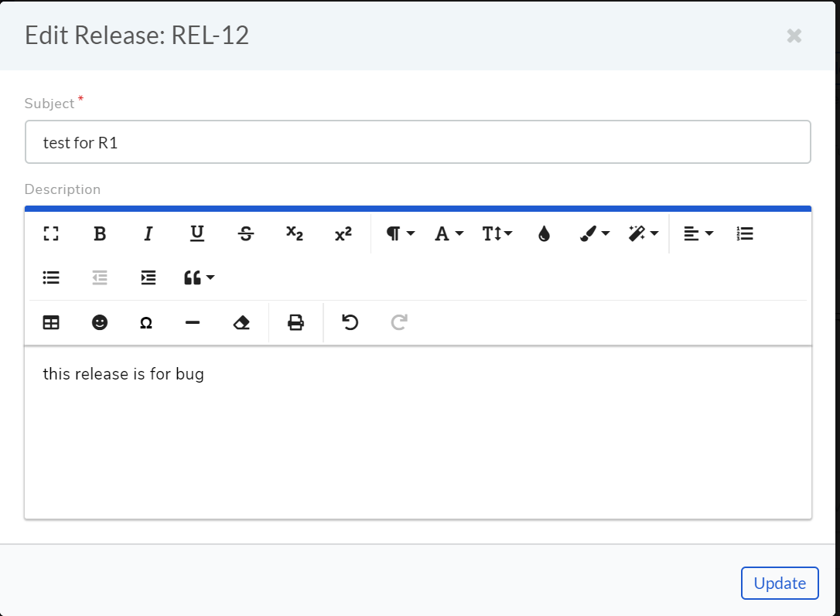Insert table into description
This screenshot has height=616, width=840.
(51, 323)
